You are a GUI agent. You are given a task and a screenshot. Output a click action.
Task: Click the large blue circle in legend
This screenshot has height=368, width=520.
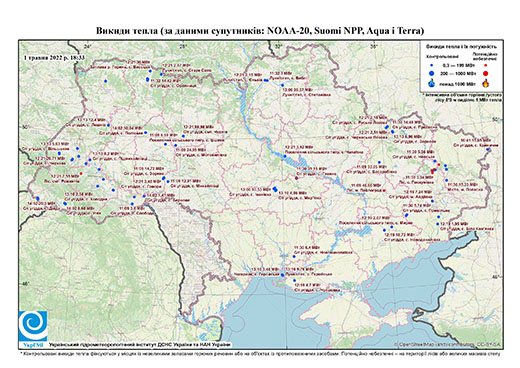pyautogui.click(x=432, y=73)
